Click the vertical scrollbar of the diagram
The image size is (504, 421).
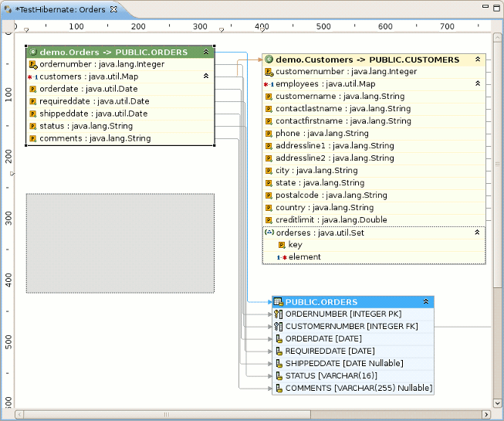497,232
